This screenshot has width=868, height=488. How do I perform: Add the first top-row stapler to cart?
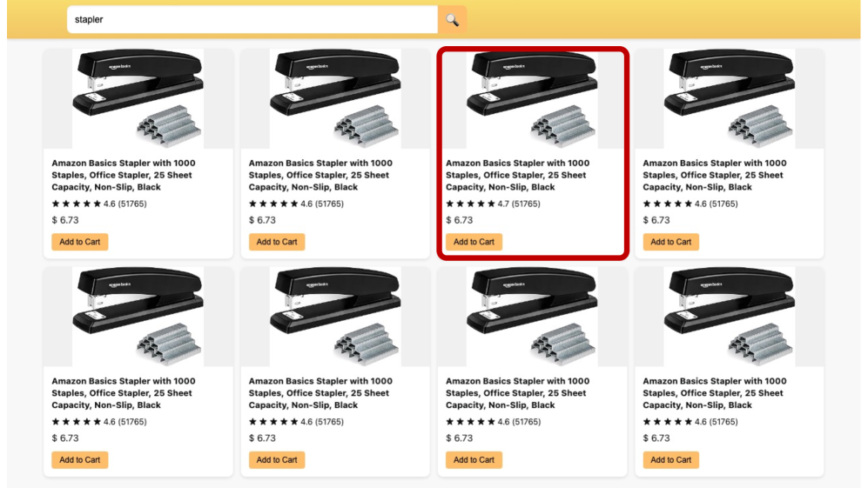point(79,242)
